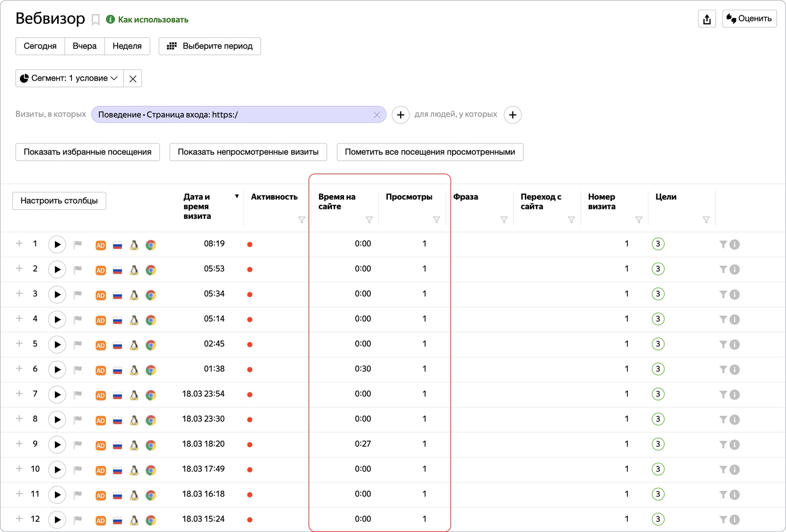Click the goals badge for visit 4
Image resolution: width=786 pixels, height=532 pixels.
point(658,319)
